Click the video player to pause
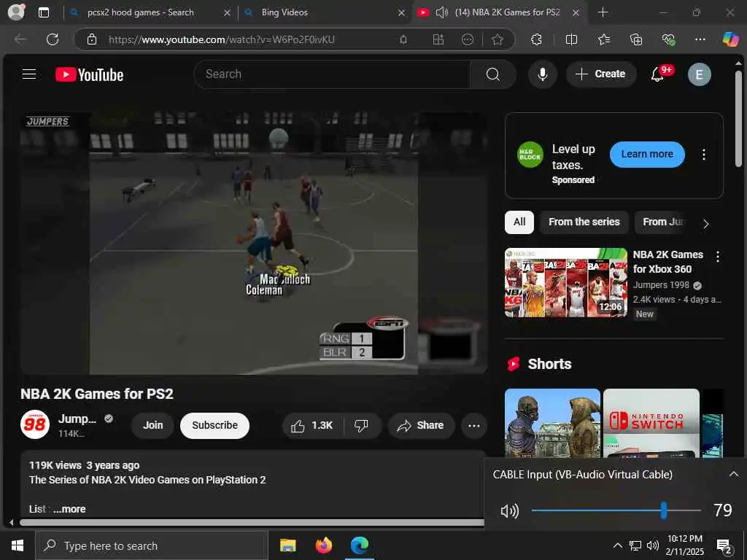Viewport: 747px width, 560px height. click(253, 243)
